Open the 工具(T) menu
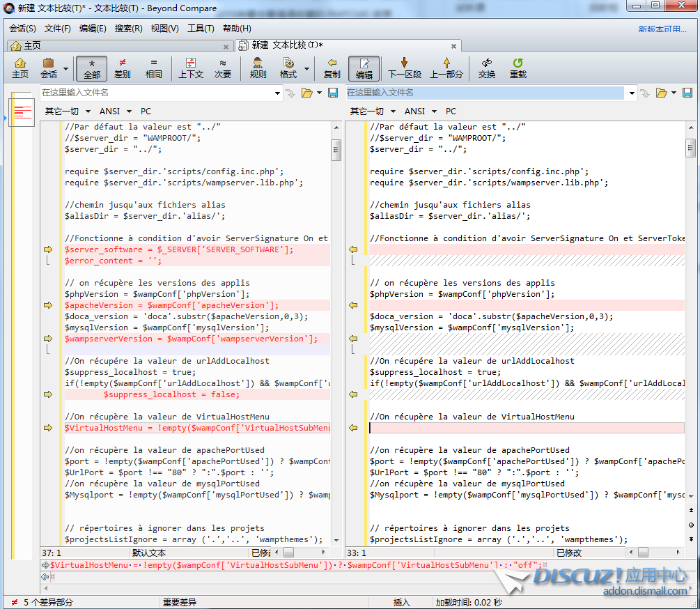 pos(201,29)
